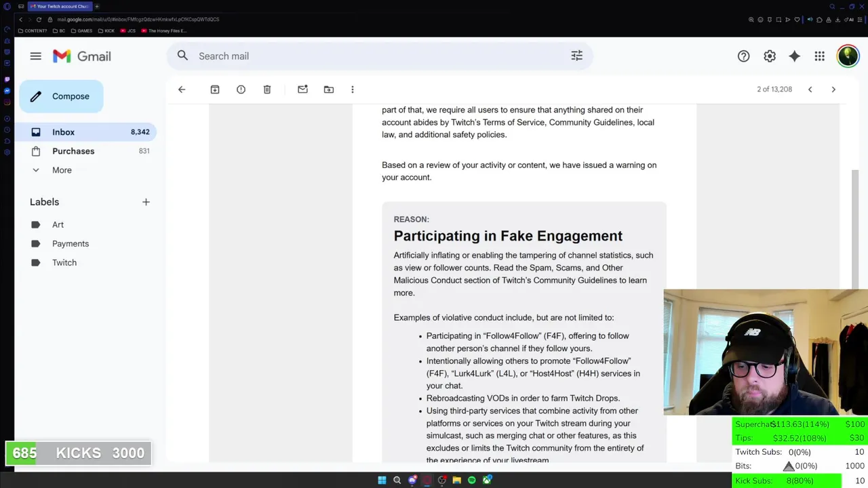This screenshot has height=488, width=868.
Task: Report this email as spam
Action: pos(241,89)
